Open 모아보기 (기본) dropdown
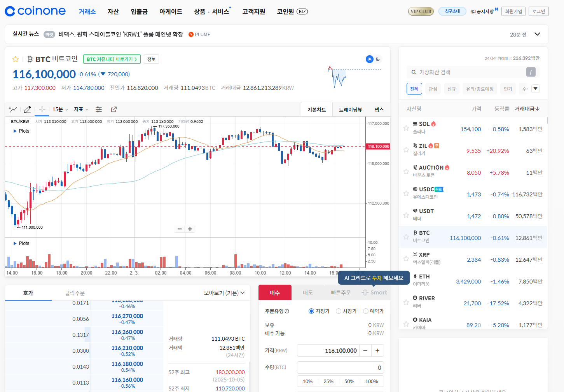 [x=224, y=293]
